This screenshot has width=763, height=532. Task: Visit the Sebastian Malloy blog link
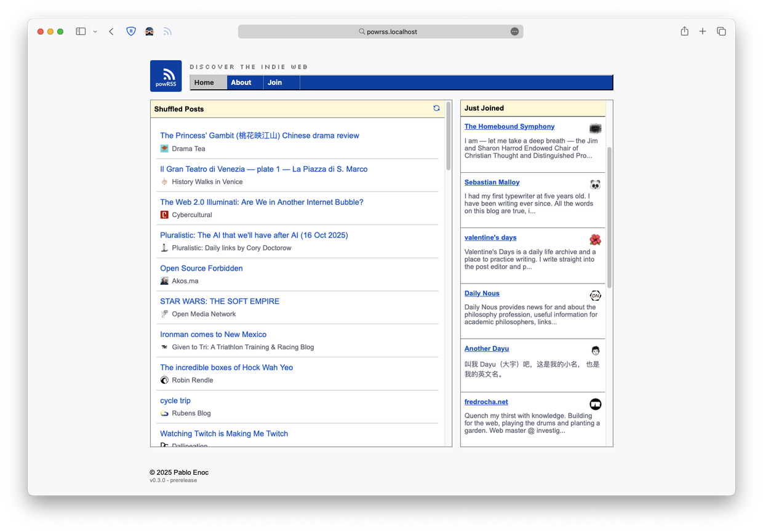(x=492, y=182)
